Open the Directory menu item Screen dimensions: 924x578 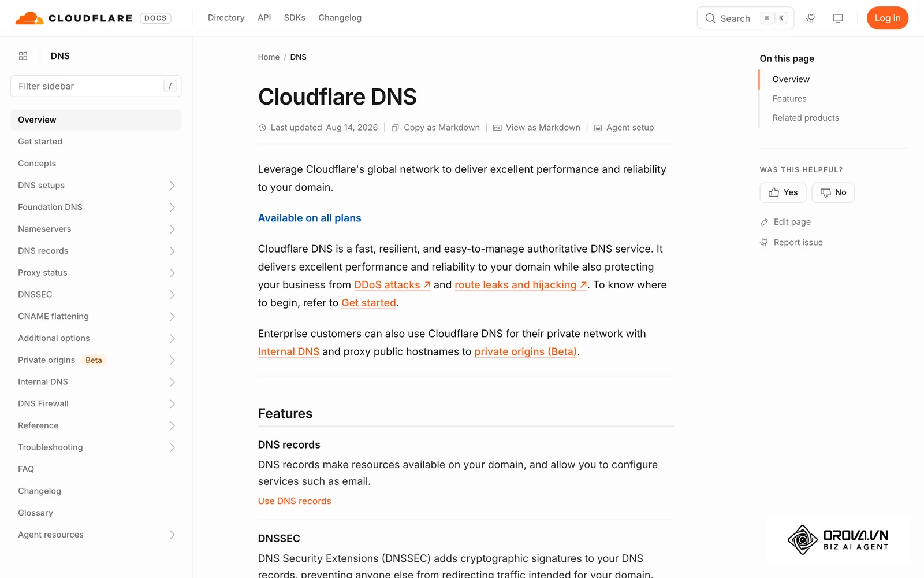pyautogui.click(x=226, y=18)
